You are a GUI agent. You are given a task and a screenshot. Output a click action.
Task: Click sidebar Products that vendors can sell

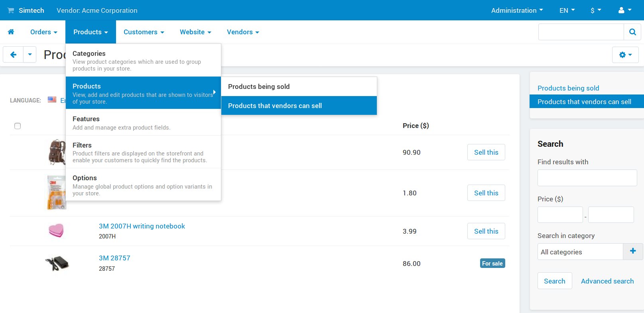(587, 101)
